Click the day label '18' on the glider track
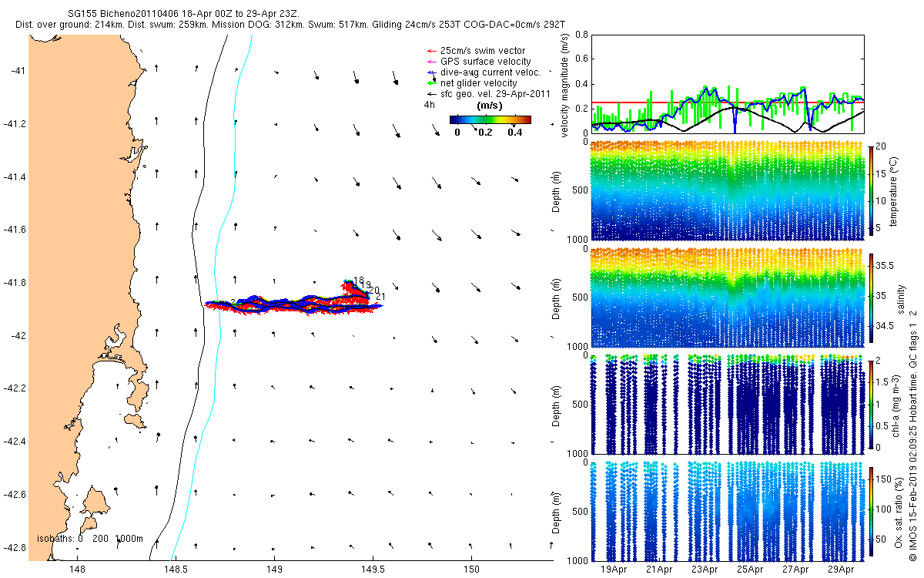This screenshot has width=924, height=578. (359, 281)
